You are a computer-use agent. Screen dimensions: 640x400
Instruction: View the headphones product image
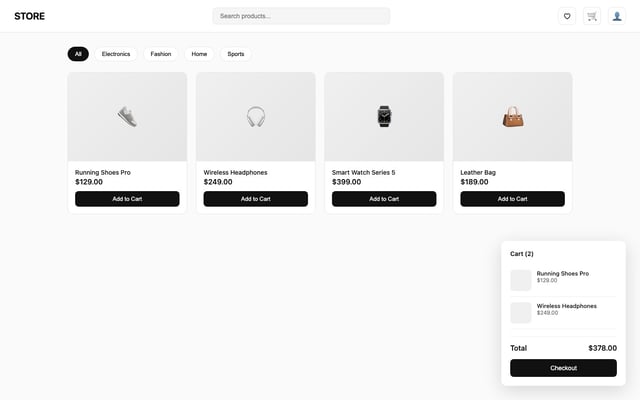pos(256,117)
